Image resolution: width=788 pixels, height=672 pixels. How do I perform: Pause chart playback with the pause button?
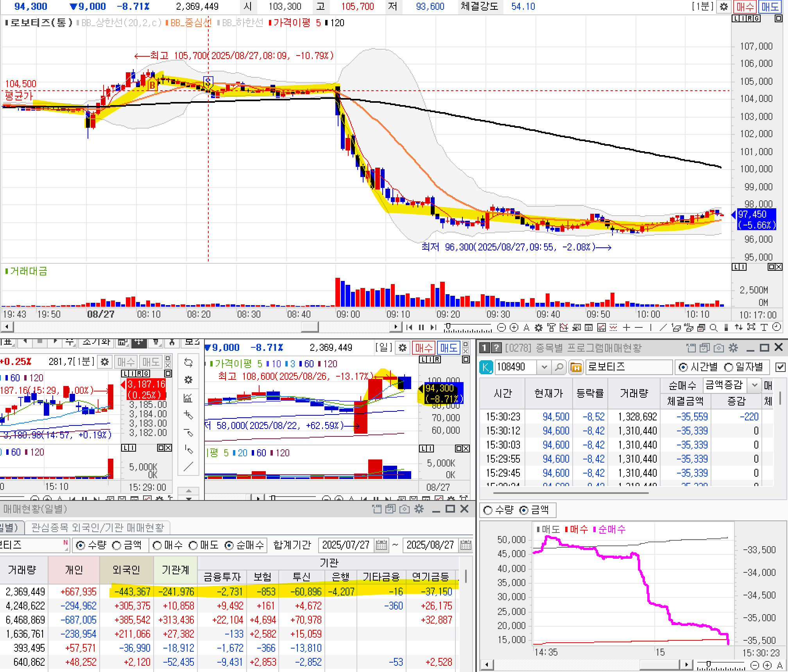pos(421,327)
